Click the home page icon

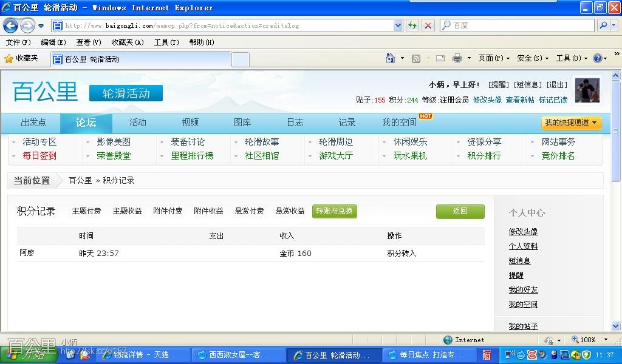[391, 58]
